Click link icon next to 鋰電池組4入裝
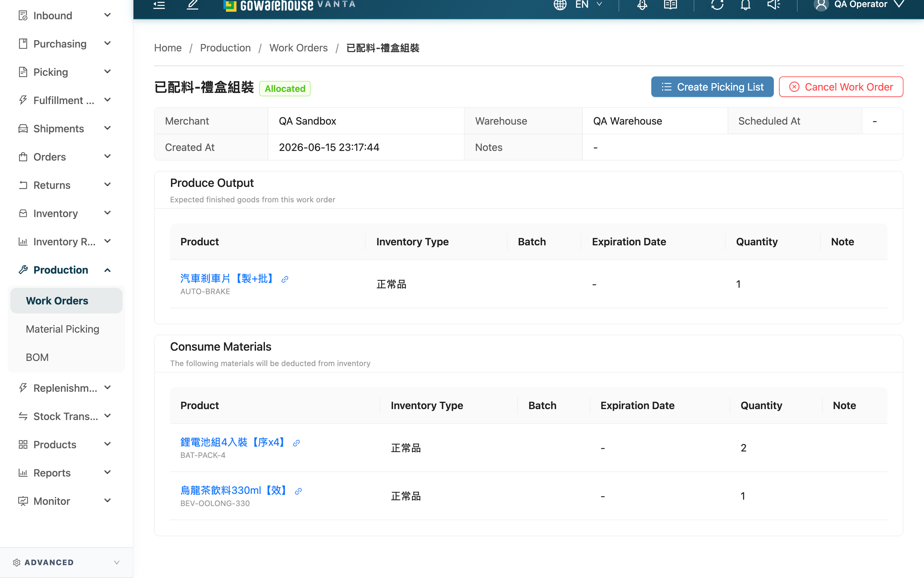 coord(296,443)
